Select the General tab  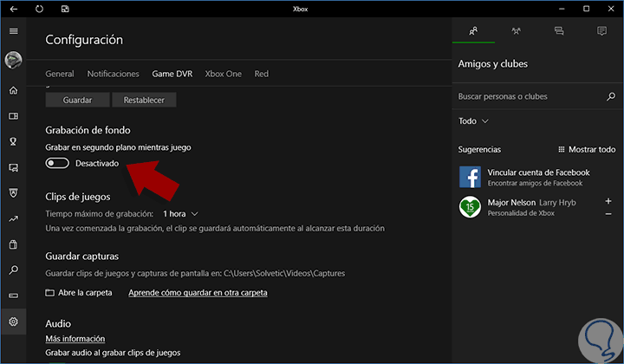(x=60, y=74)
